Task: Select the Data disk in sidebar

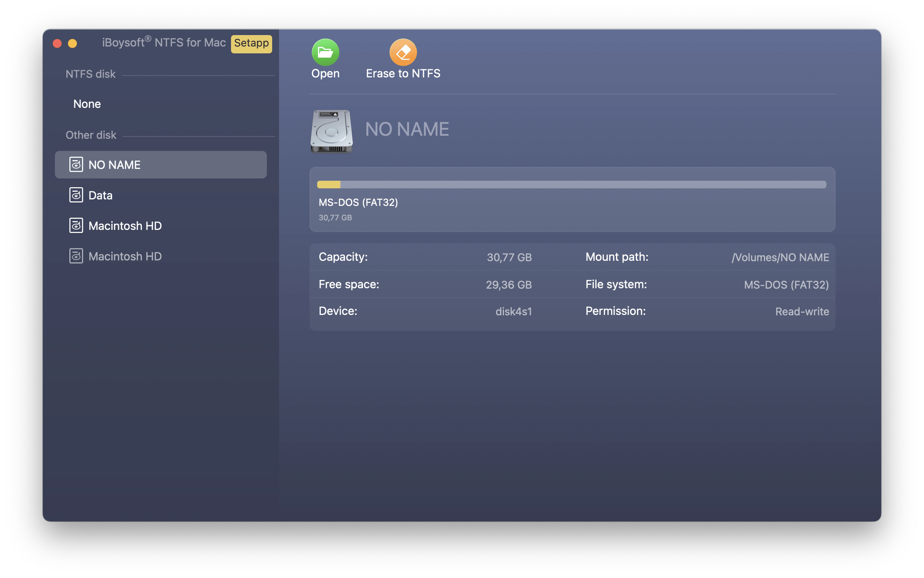Action: (161, 195)
